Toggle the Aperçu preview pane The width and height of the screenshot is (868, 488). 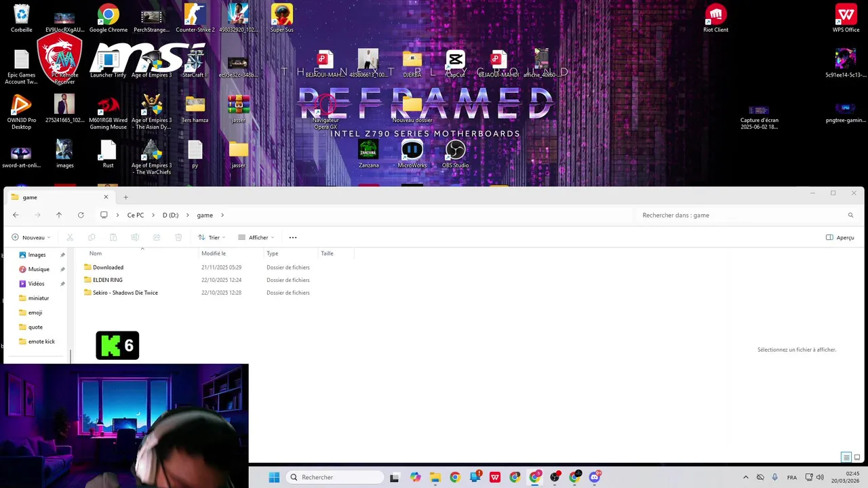click(840, 237)
